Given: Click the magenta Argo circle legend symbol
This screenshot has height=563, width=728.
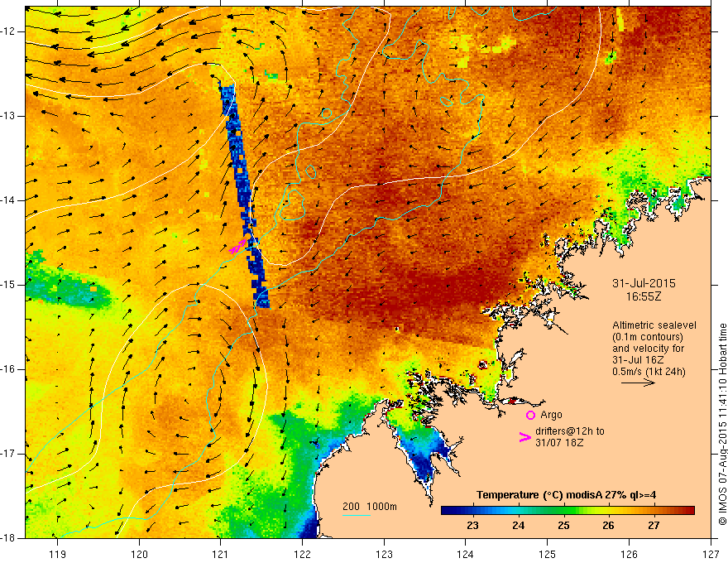Looking at the screenshot, I should [530, 415].
